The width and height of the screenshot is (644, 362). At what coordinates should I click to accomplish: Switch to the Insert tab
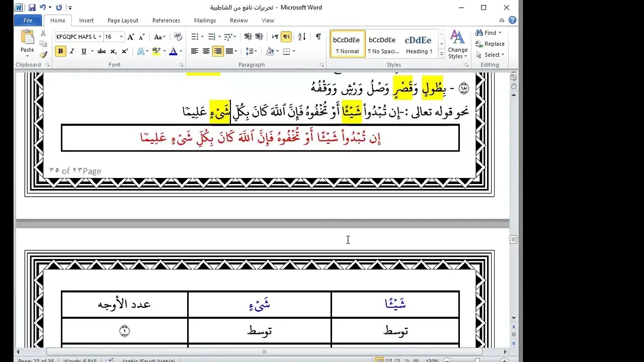click(x=86, y=21)
